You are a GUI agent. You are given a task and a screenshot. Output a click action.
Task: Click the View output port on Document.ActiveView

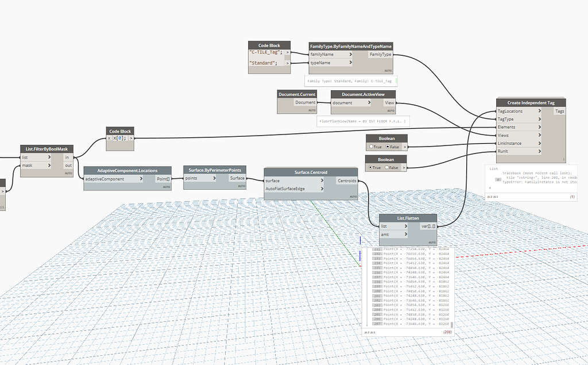tap(390, 102)
